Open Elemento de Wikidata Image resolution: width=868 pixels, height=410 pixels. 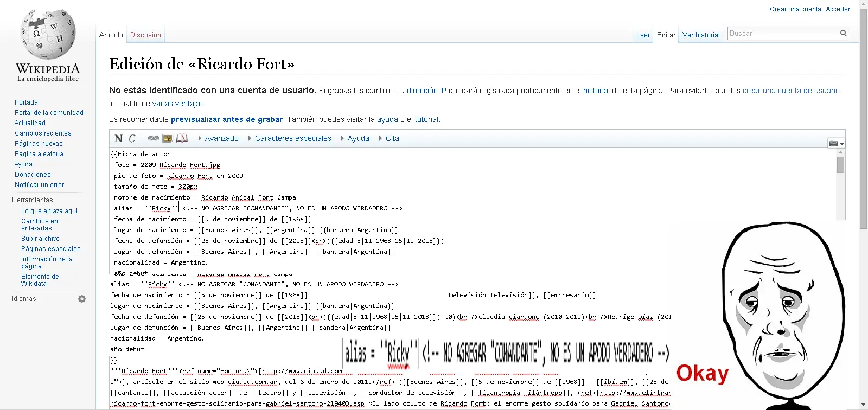click(40, 280)
